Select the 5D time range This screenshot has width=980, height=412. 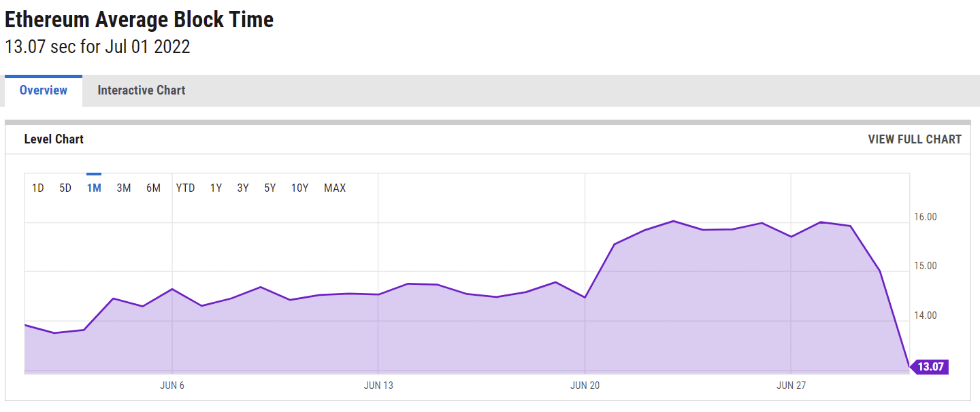pos(65,188)
